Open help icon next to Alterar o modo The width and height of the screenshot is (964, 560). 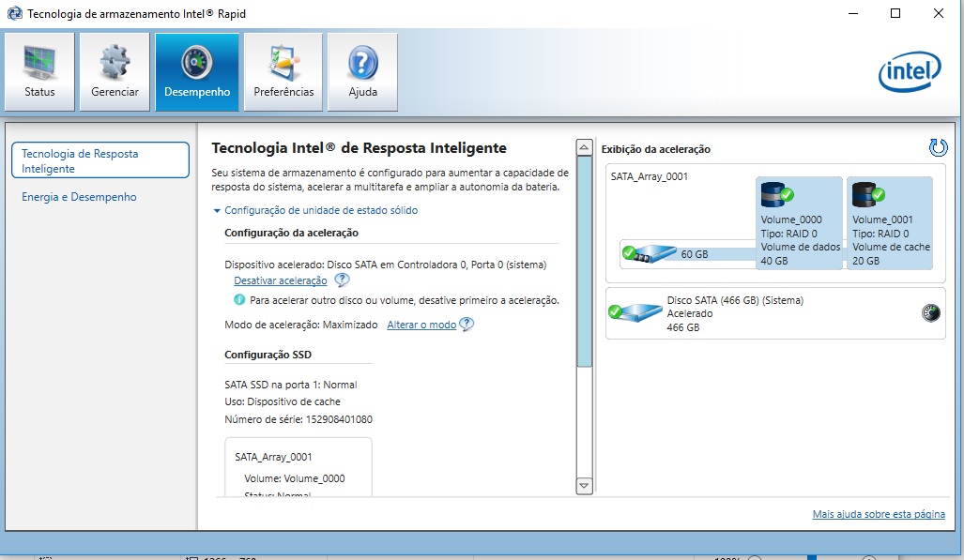pyautogui.click(x=467, y=324)
